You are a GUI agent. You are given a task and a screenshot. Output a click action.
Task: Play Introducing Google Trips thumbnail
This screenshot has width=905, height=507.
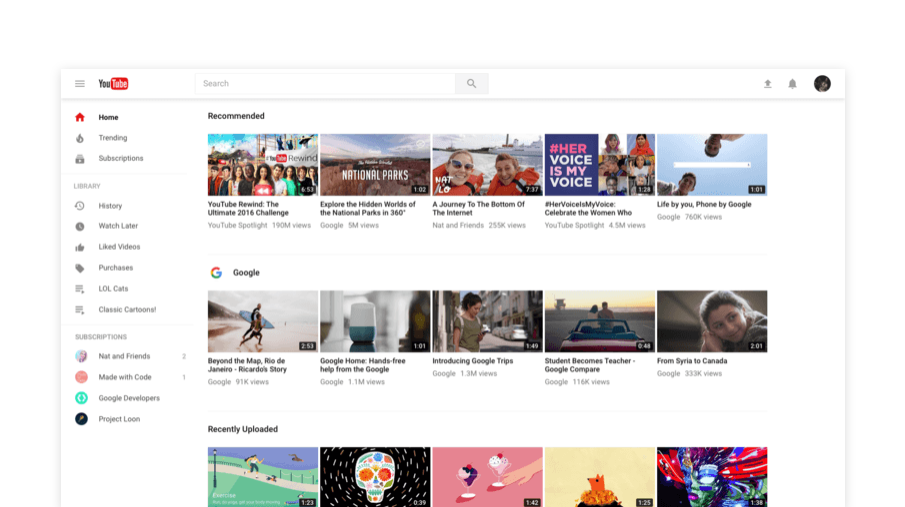pos(487,321)
